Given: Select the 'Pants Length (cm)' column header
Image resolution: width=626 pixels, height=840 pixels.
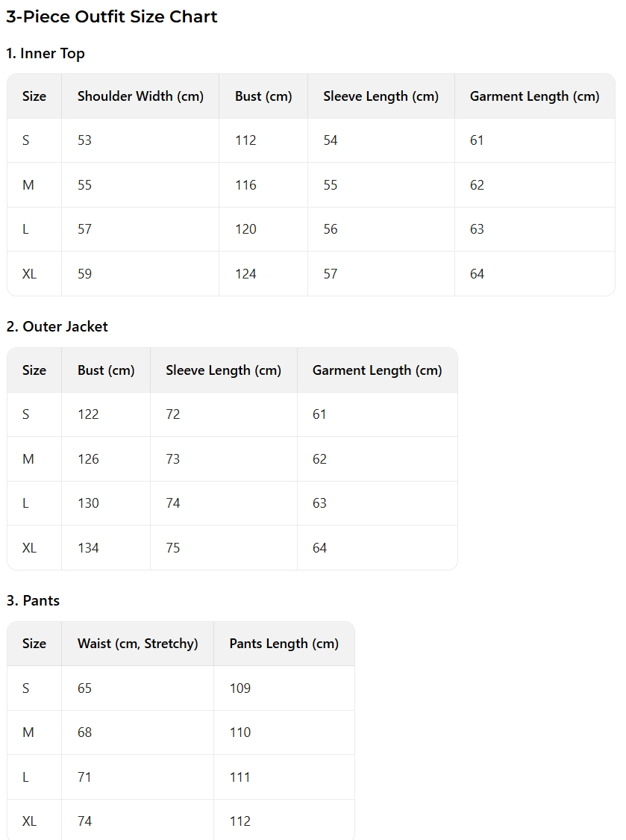Looking at the screenshot, I should (284, 644).
